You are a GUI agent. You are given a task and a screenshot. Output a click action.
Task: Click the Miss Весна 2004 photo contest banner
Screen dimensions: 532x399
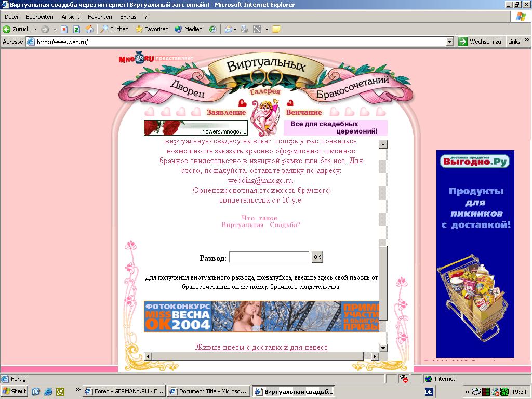261,316
